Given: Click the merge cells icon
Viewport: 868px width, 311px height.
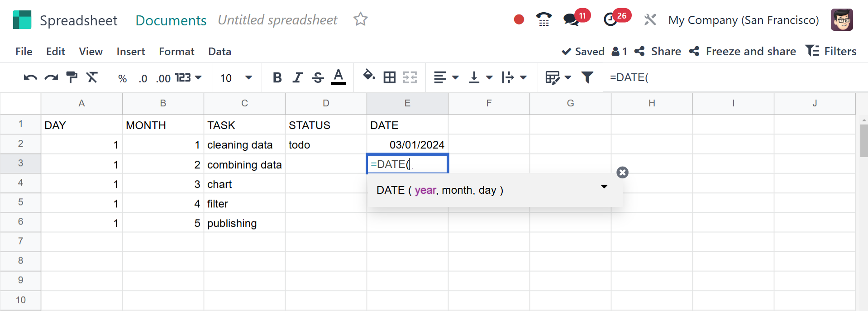Looking at the screenshot, I should [410, 78].
